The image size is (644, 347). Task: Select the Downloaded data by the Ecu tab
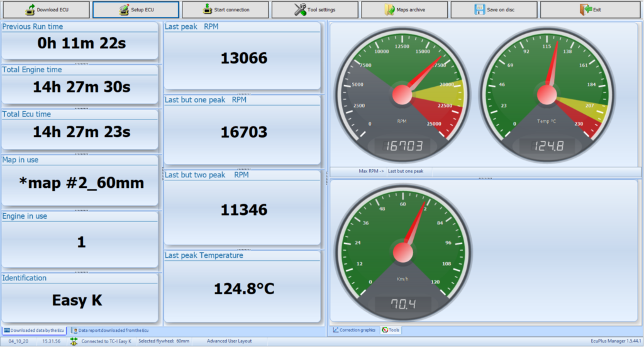[34, 330]
